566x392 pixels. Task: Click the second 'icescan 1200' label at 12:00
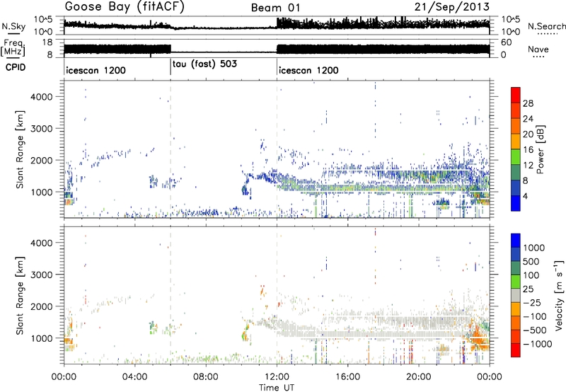pyautogui.click(x=308, y=70)
